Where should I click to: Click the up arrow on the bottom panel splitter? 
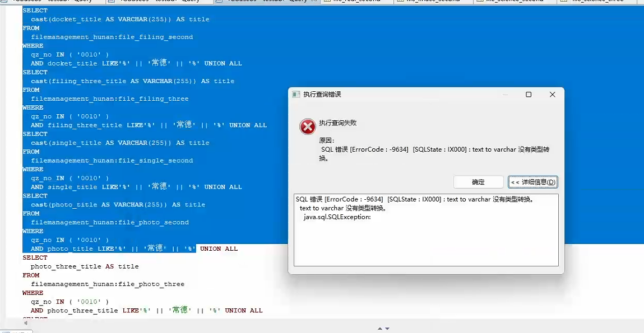click(x=380, y=329)
